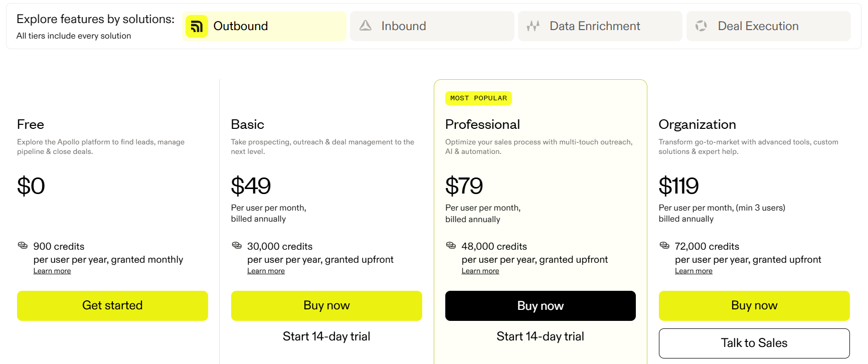Open the Deal Execution tab
Viewport: 868px width, 364px height.
[x=769, y=26]
